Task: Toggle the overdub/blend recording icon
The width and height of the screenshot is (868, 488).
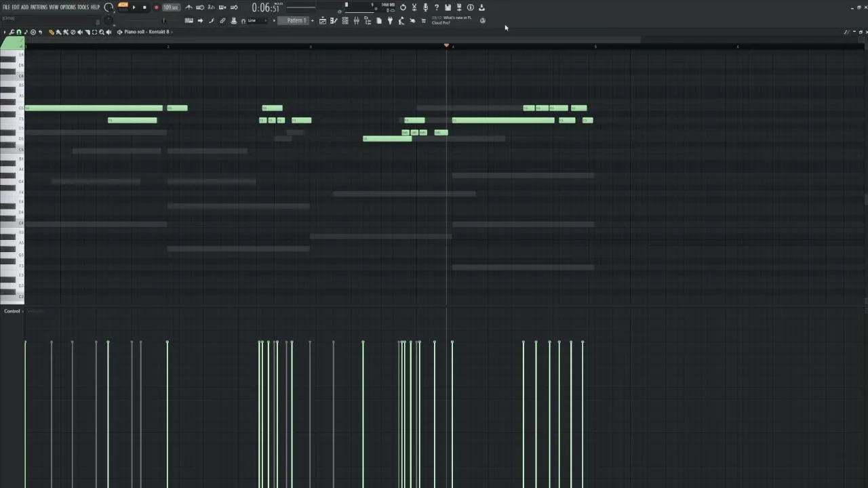Action: pos(222,7)
